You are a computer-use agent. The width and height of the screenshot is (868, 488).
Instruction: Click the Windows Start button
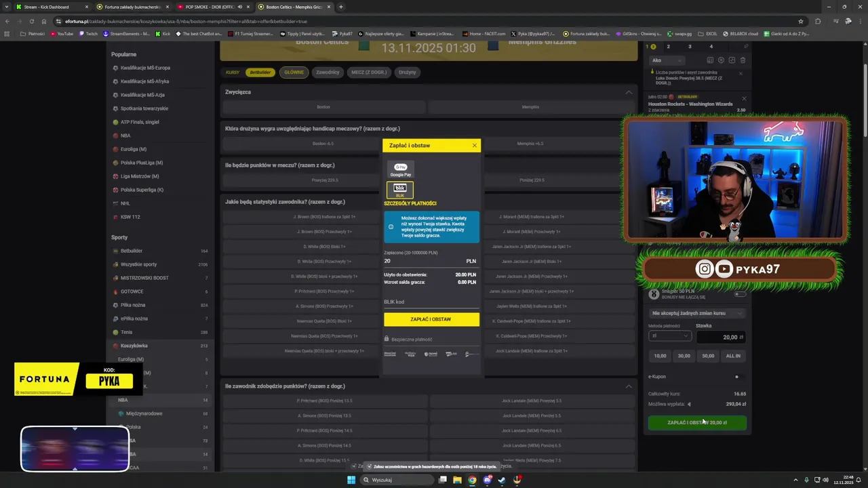click(x=351, y=480)
